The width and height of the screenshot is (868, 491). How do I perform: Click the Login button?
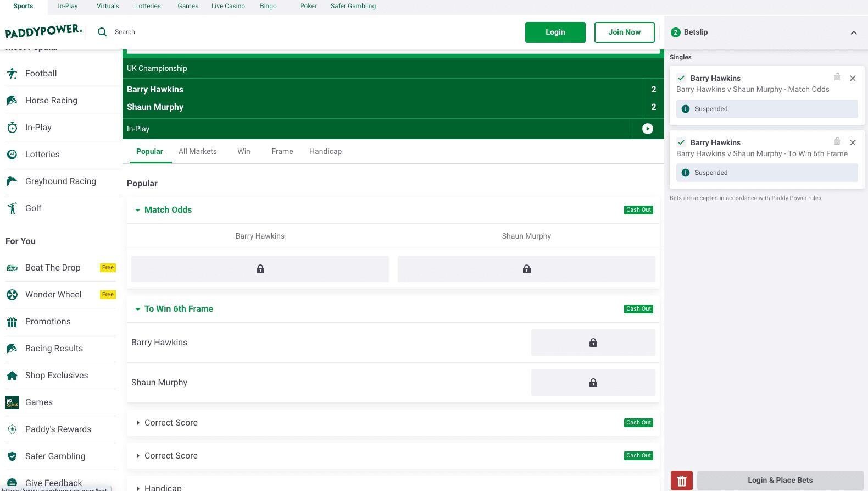[555, 32]
